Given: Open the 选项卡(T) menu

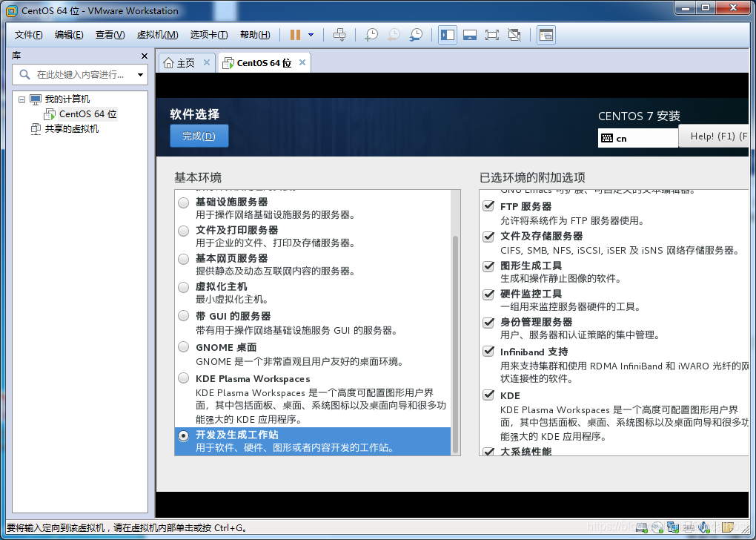Looking at the screenshot, I should [x=209, y=35].
